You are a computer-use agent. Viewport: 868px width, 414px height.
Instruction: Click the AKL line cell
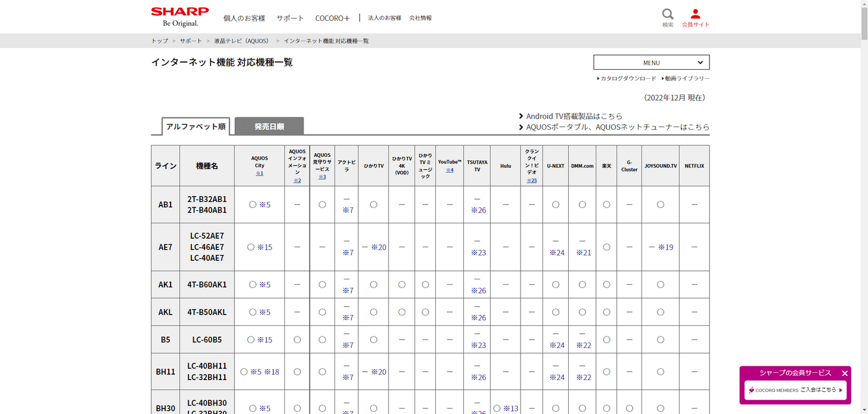coord(165,312)
